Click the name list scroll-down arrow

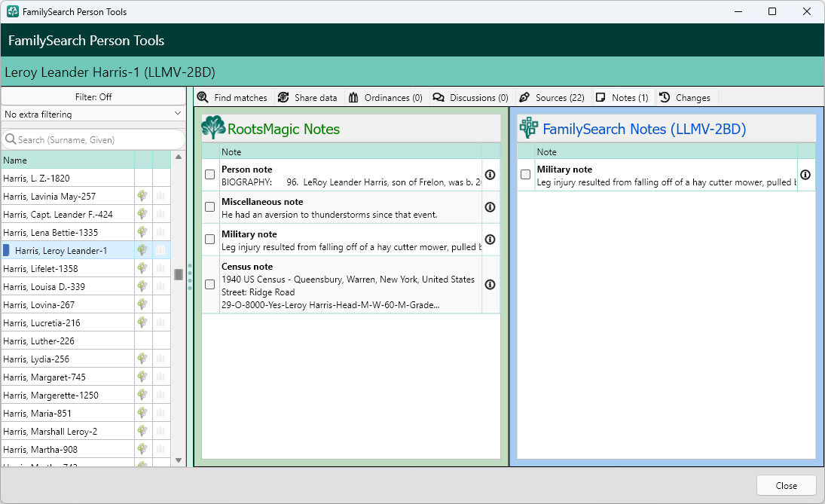tap(179, 460)
